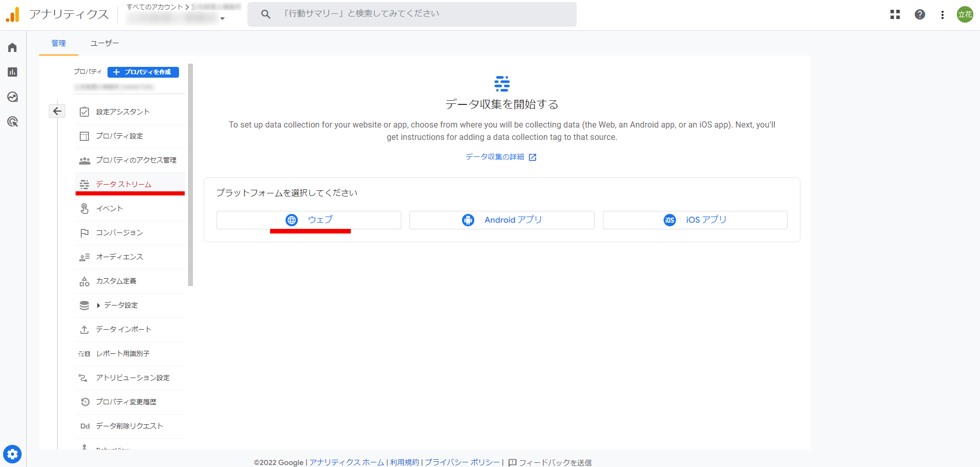The image size is (980, 467).
Task: Open カスタム定義 menu item
Action: click(x=130, y=281)
